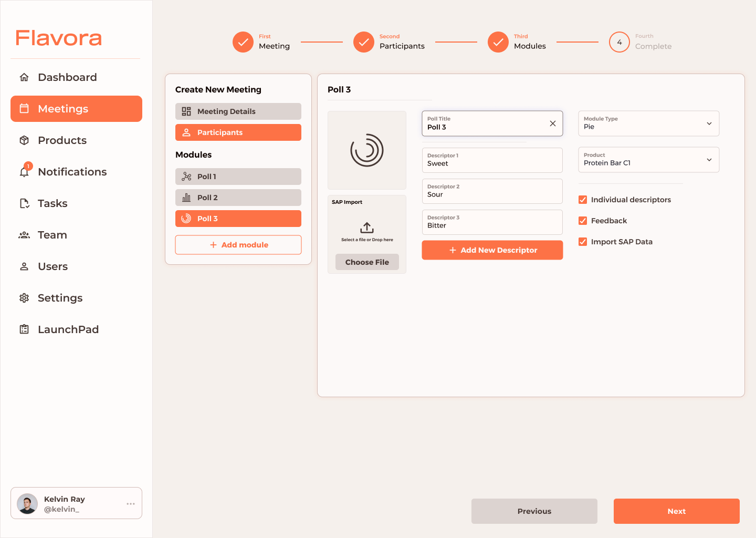Open user options three-dot menu
This screenshot has height=538, width=756.
coord(131,504)
